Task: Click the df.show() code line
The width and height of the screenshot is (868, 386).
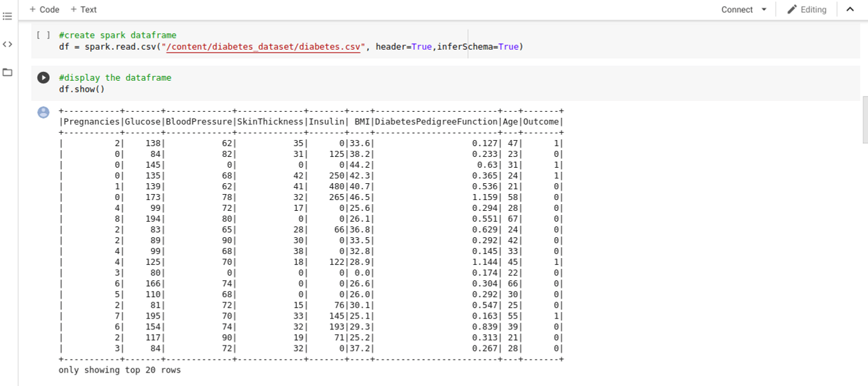Action: coord(81,89)
